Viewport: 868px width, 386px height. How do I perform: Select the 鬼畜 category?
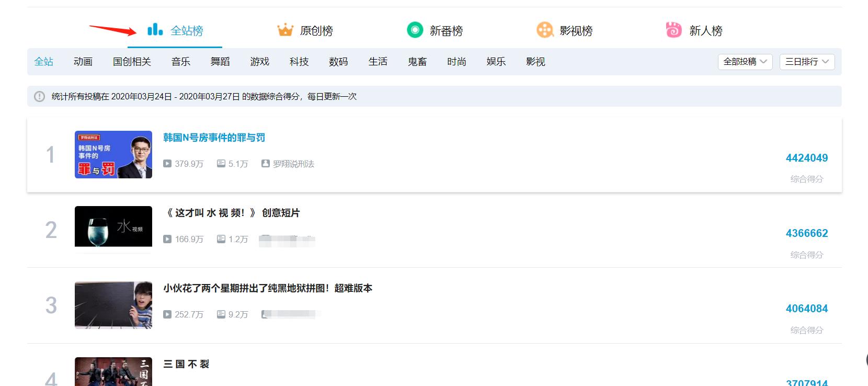(x=417, y=62)
